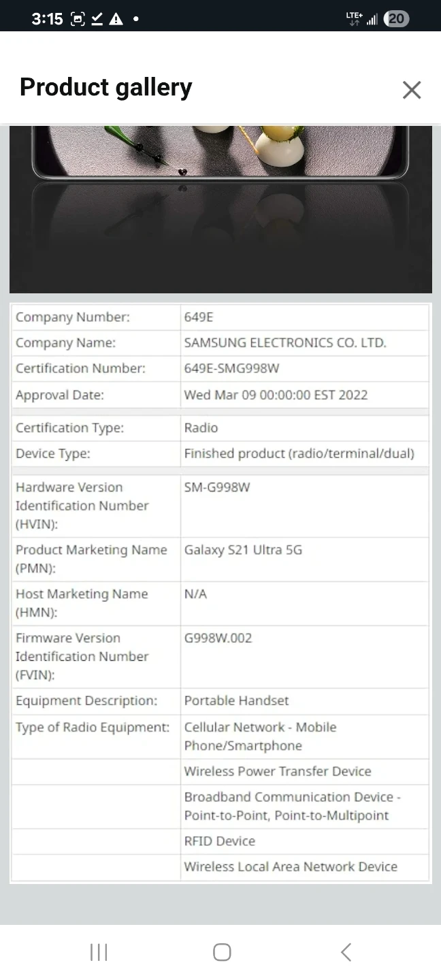Select Hardware Version Identification Number label

(82, 506)
